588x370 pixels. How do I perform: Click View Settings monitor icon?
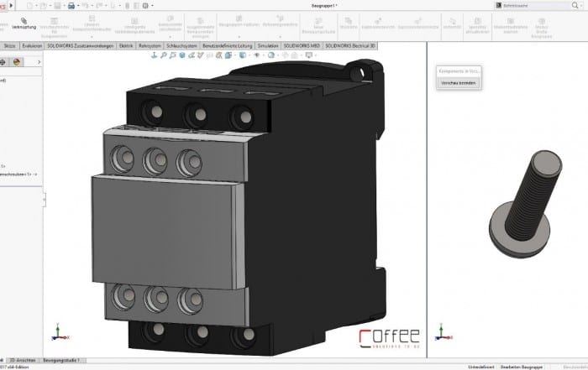[308, 55]
